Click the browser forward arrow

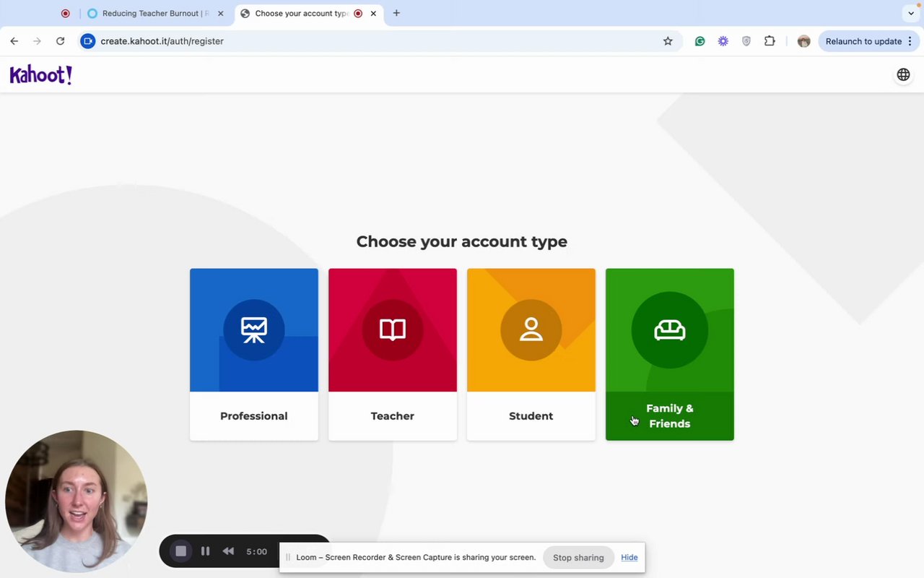click(x=38, y=41)
